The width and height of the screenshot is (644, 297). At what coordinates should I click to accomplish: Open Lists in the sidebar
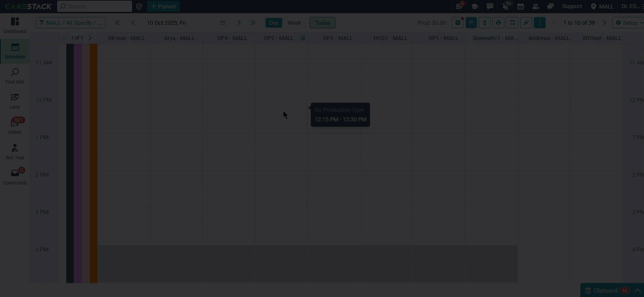[15, 101]
